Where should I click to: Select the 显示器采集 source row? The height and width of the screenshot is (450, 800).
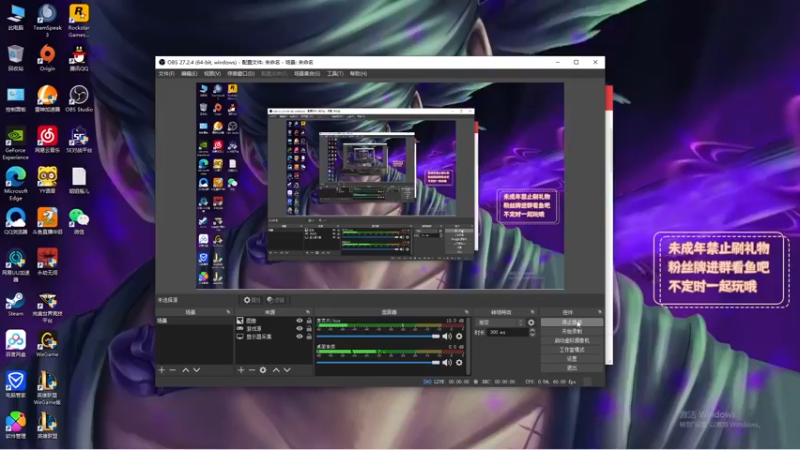(x=274, y=337)
